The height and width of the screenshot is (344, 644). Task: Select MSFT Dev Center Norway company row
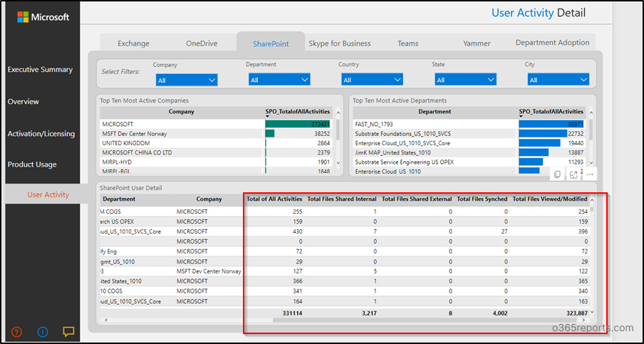[x=217, y=134]
